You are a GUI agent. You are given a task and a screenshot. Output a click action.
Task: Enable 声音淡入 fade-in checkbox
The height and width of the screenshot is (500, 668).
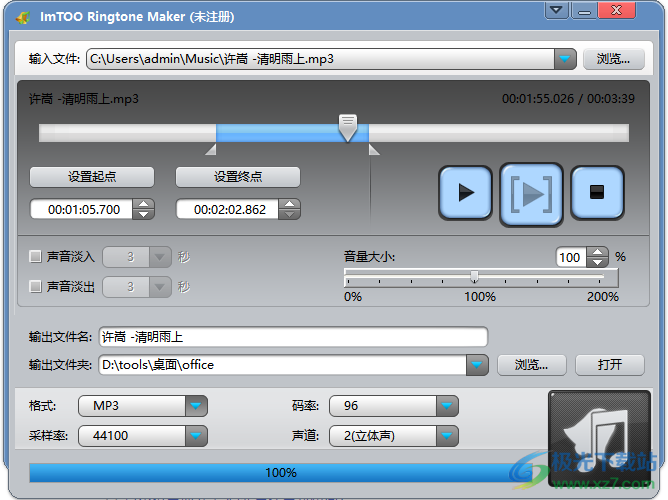click(x=35, y=256)
